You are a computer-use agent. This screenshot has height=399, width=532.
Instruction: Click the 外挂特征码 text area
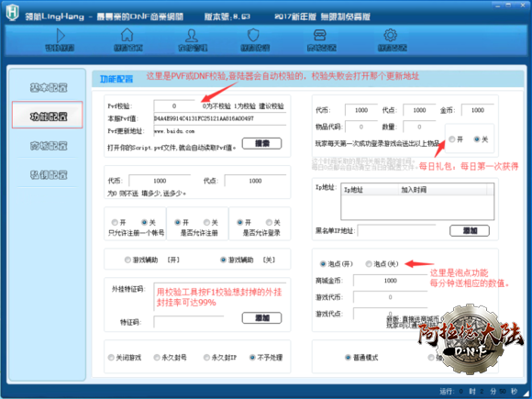[x=220, y=297]
